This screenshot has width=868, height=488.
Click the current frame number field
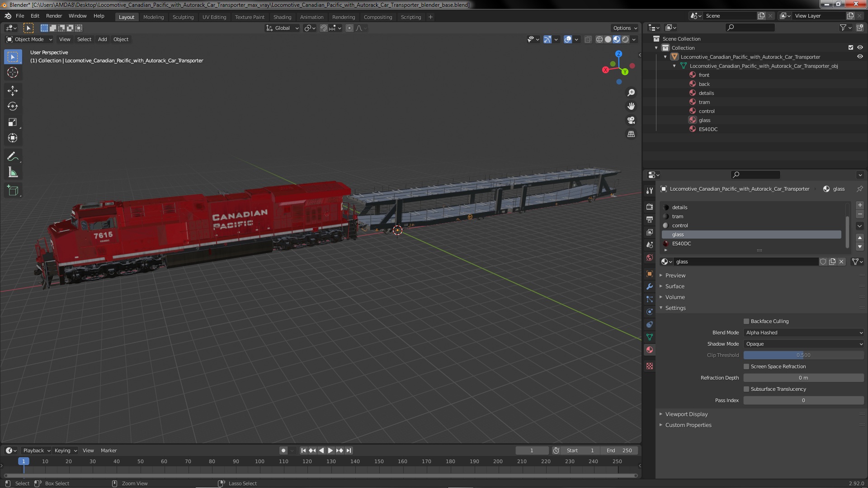pyautogui.click(x=532, y=450)
